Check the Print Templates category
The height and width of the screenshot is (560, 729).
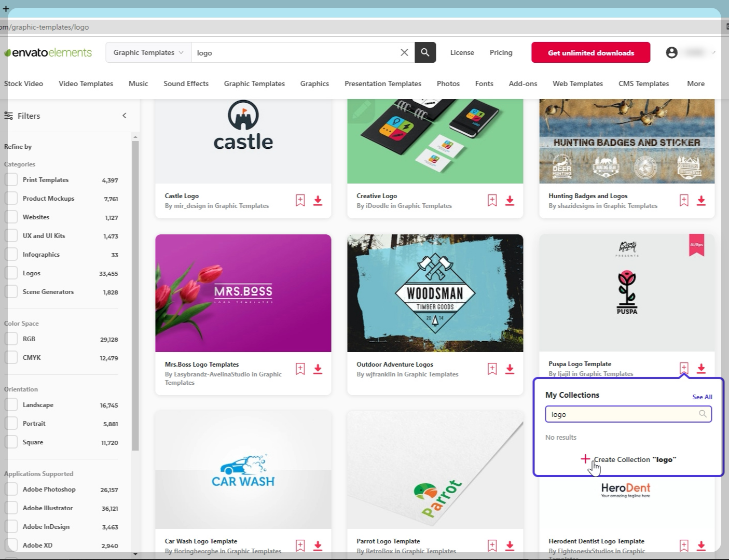point(11,180)
